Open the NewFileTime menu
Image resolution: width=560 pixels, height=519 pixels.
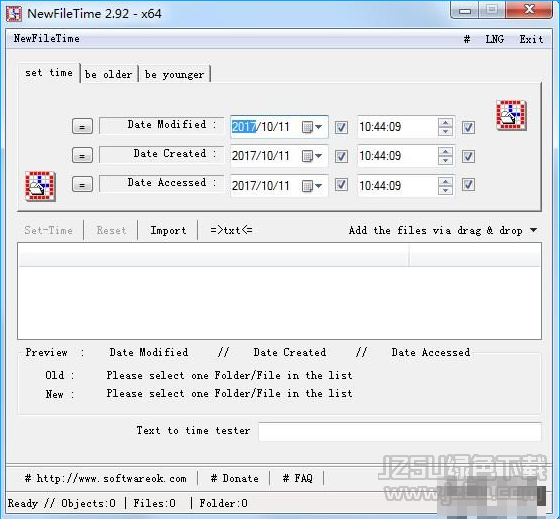[47, 38]
